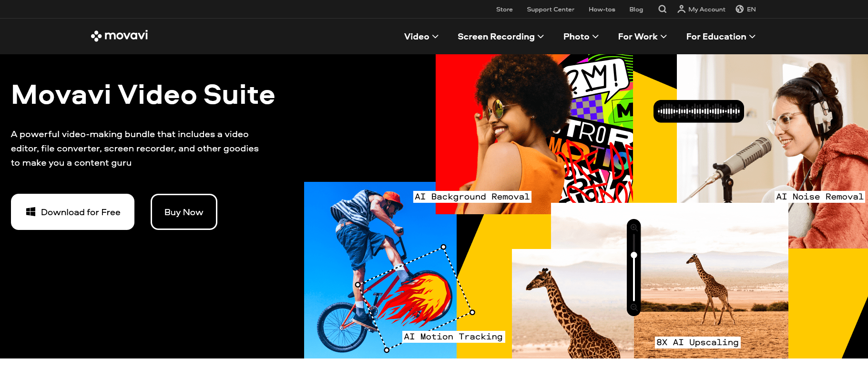The width and height of the screenshot is (868, 368).
Task: Click the Movavi logo
Action: pos(119,36)
